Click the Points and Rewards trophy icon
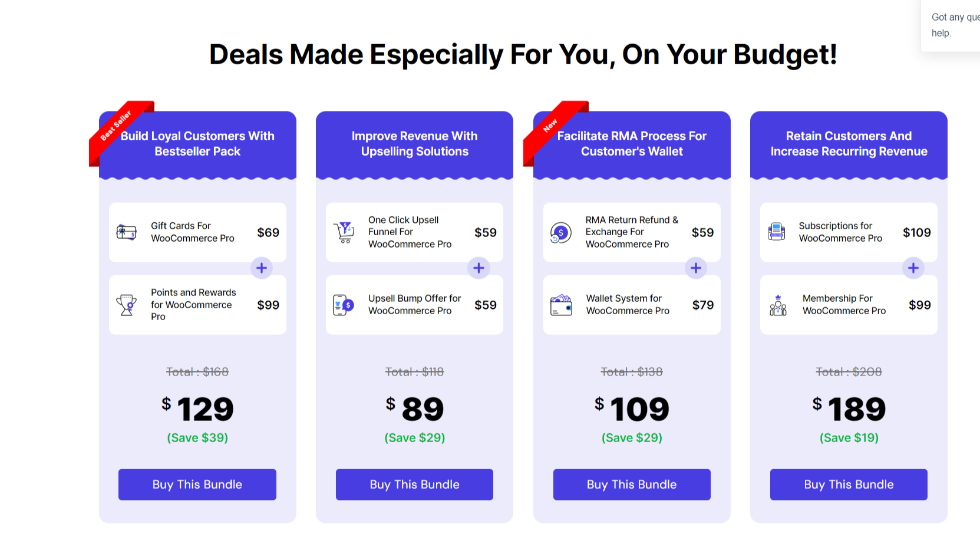This screenshot has width=980, height=537. click(x=127, y=305)
